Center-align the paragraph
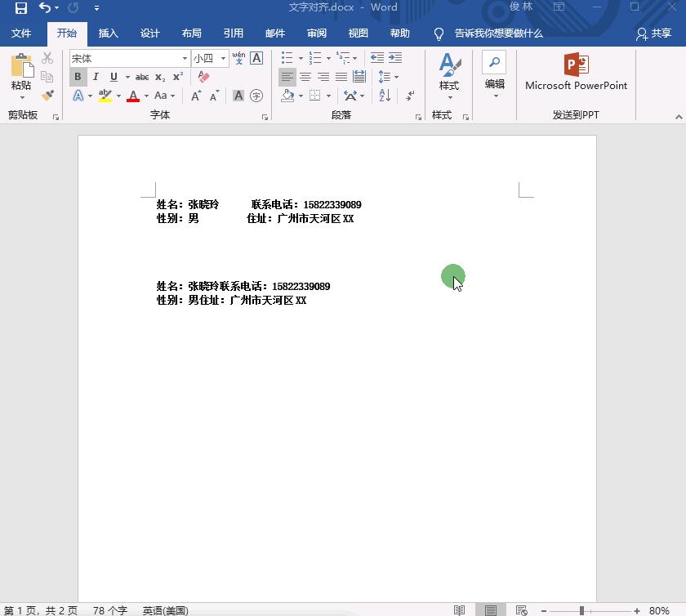 pyautogui.click(x=305, y=77)
